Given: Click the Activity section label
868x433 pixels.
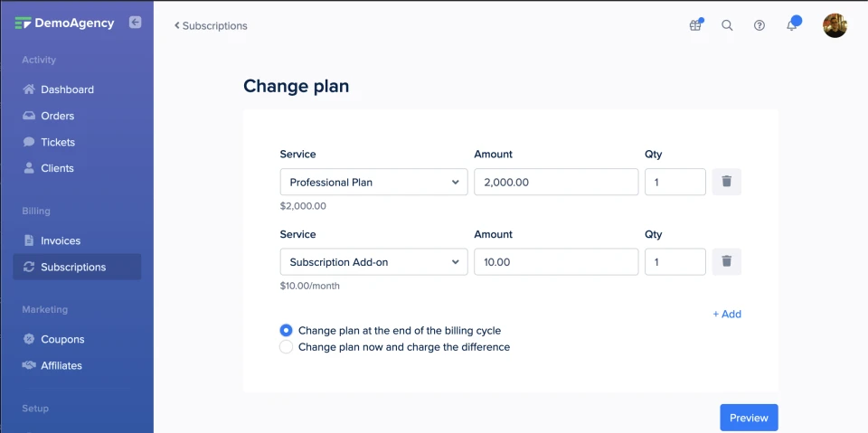Looking at the screenshot, I should (39, 60).
